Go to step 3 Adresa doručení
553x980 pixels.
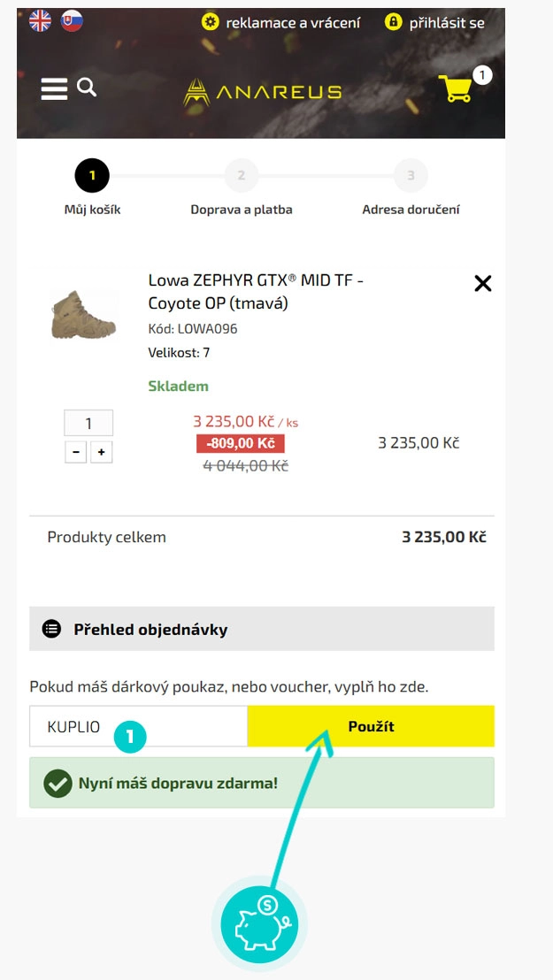(411, 176)
